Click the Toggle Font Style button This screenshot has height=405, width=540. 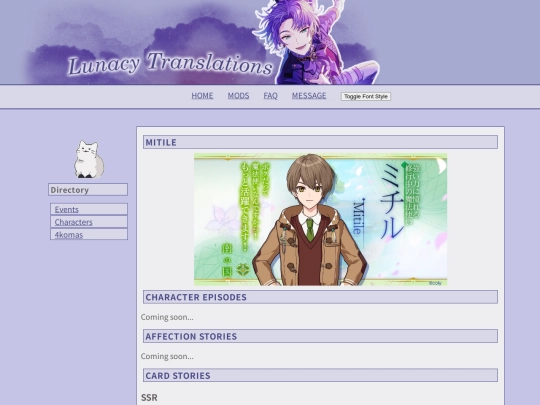366,96
